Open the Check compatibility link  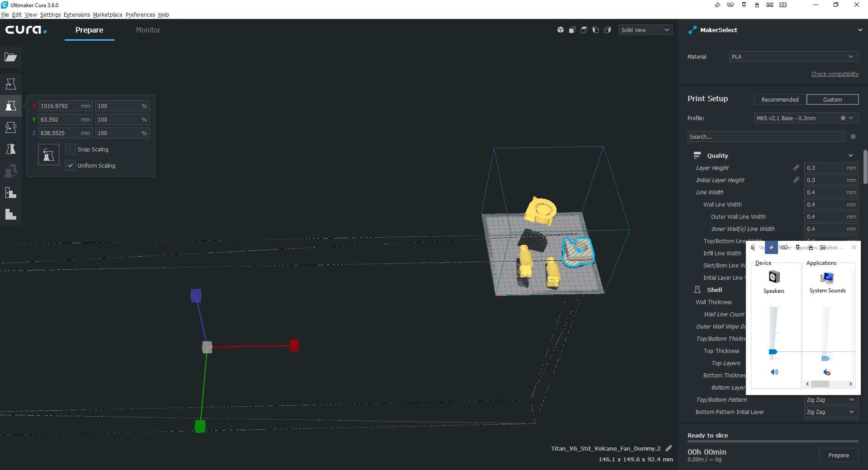point(835,74)
